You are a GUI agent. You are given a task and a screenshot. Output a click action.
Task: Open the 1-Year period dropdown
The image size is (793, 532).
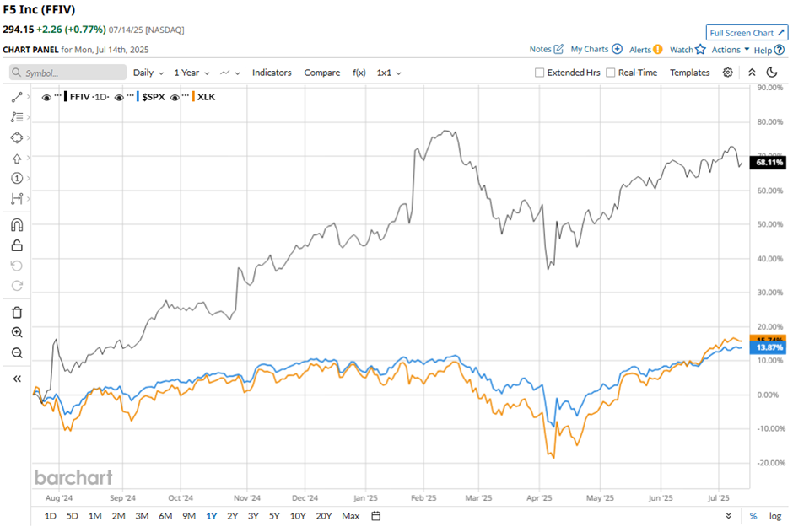[x=192, y=73]
